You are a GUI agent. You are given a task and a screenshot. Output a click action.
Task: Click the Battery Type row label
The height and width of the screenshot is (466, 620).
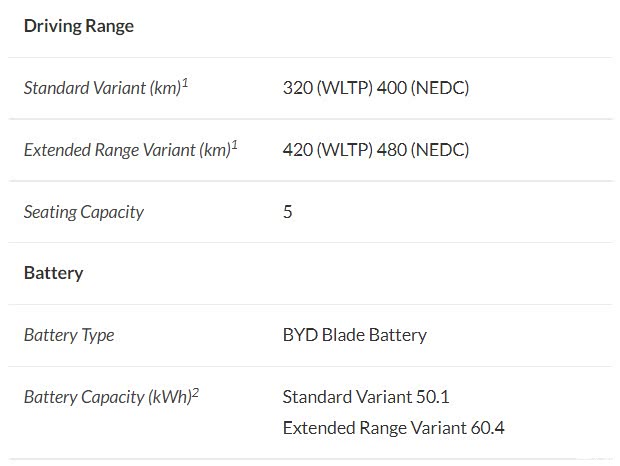[x=69, y=335]
